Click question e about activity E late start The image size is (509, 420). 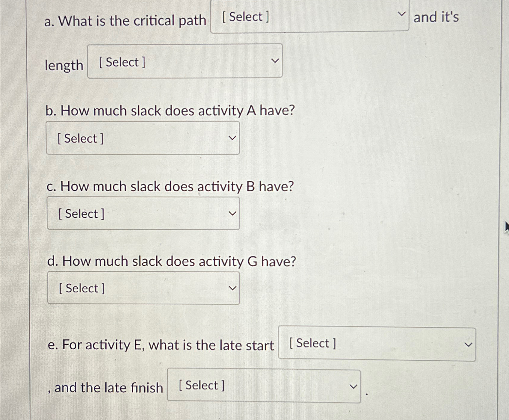click(x=161, y=345)
